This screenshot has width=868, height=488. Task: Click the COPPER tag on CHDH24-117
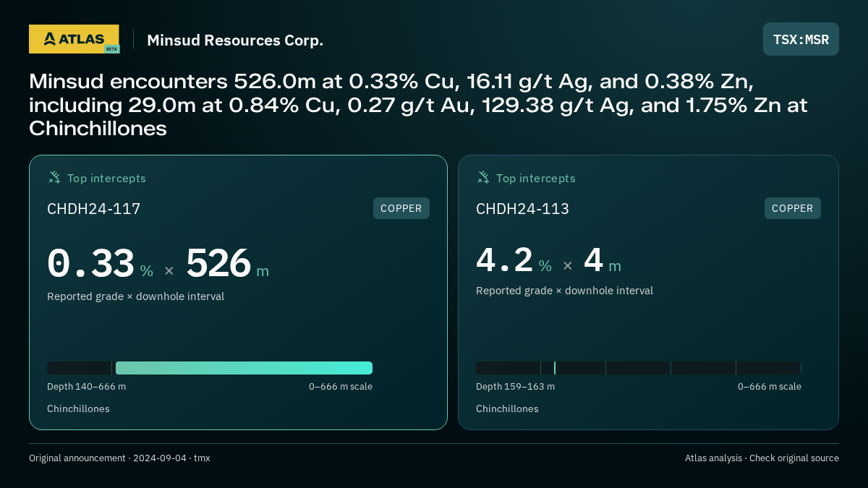coord(401,208)
